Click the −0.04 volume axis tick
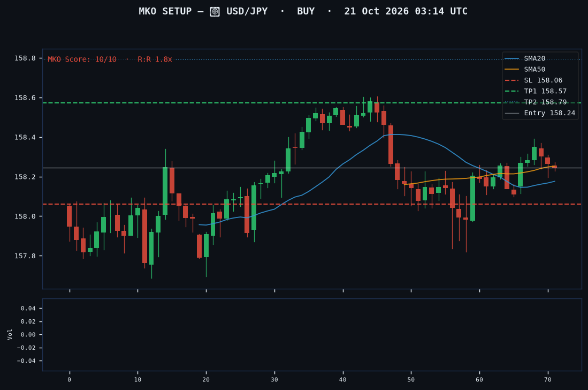 click(26, 361)
